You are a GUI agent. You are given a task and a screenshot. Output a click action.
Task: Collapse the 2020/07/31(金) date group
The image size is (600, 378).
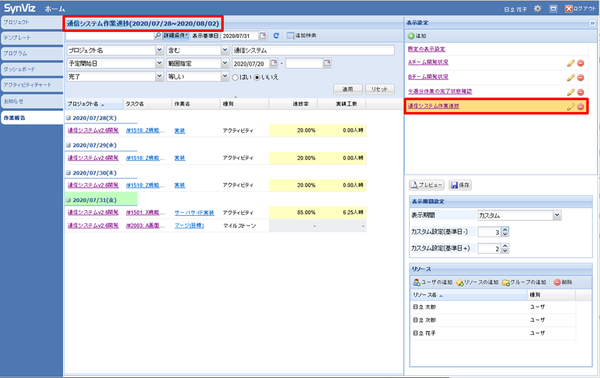pyautogui.click(x=68, y=200)
